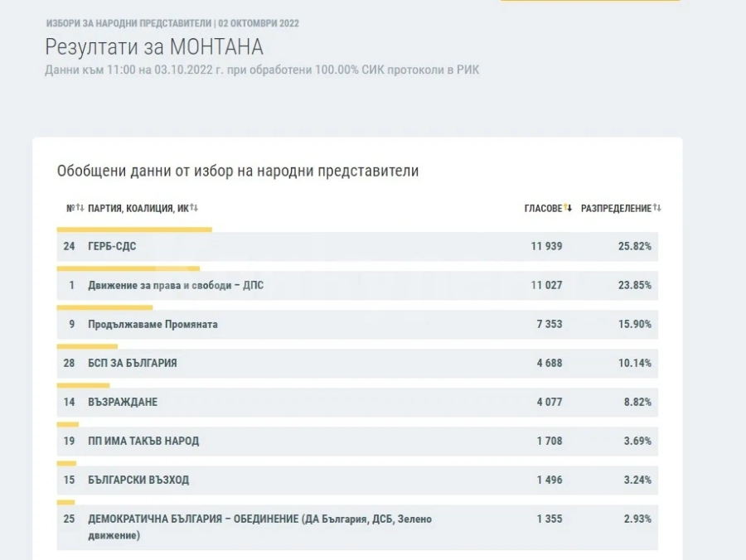Click percentage 2.93%
This screenshot has width=746, height=560.
[x=637, y=519]
